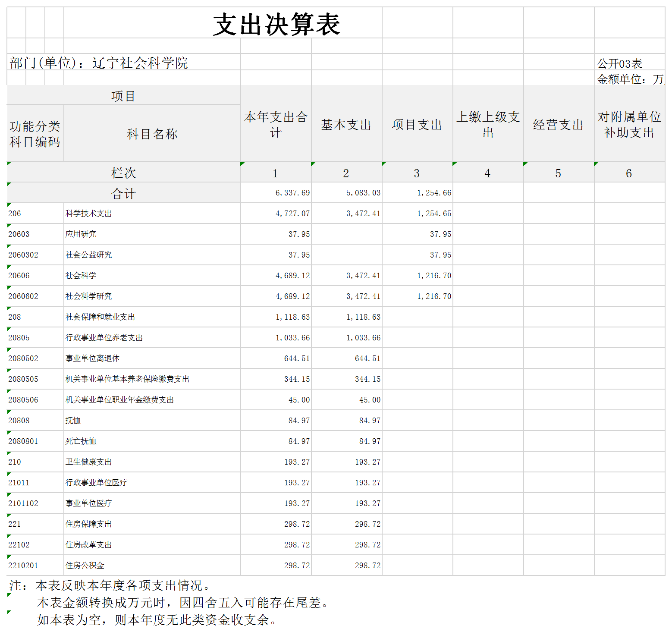Click code cell 20603
The width and height of the screenshot is (672, 632).
35,234
